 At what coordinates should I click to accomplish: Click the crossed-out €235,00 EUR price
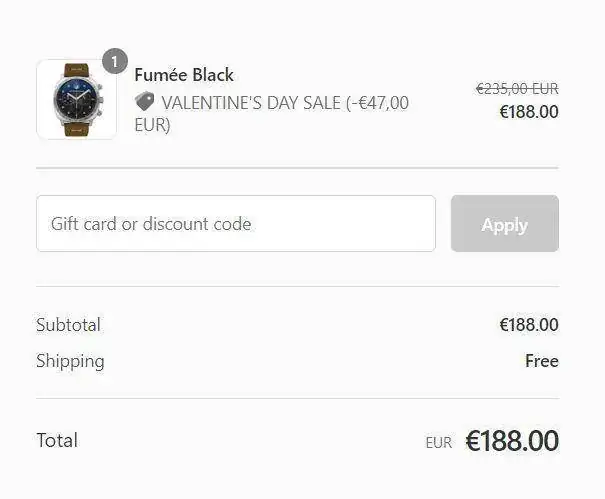click(516, 89)
